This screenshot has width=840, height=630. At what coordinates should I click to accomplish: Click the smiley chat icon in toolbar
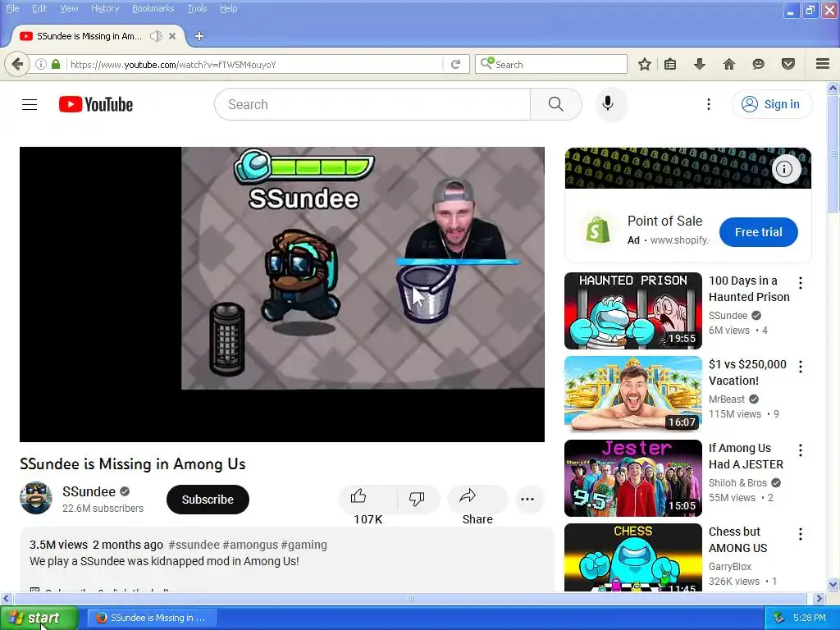(758, 64)
